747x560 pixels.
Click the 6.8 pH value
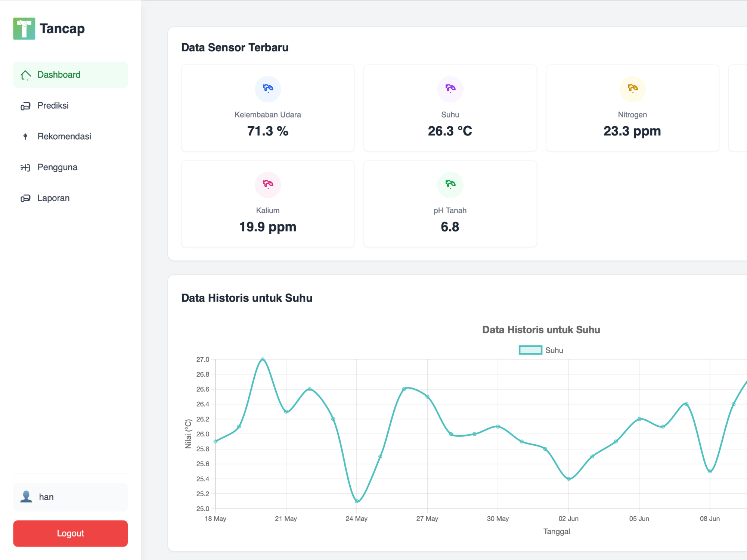pos(450,227)
